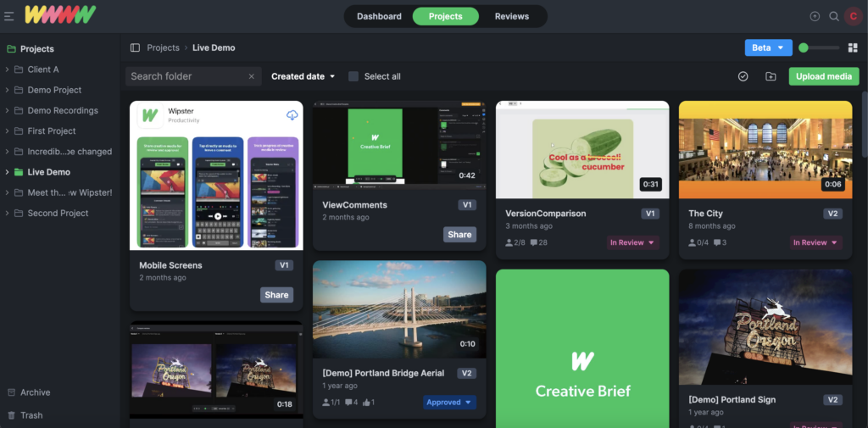Check the Select all checkbox
Screen dimensions: 868x428
(x=353, y=76)
